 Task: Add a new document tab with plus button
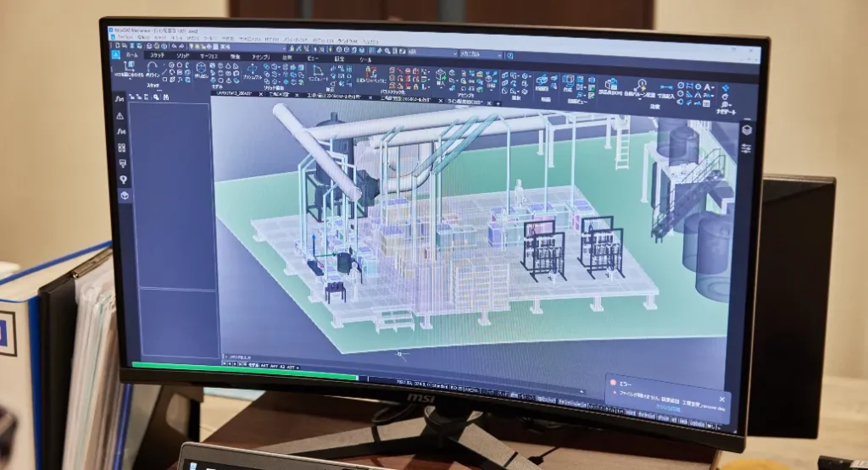click(x=498, y=104)
